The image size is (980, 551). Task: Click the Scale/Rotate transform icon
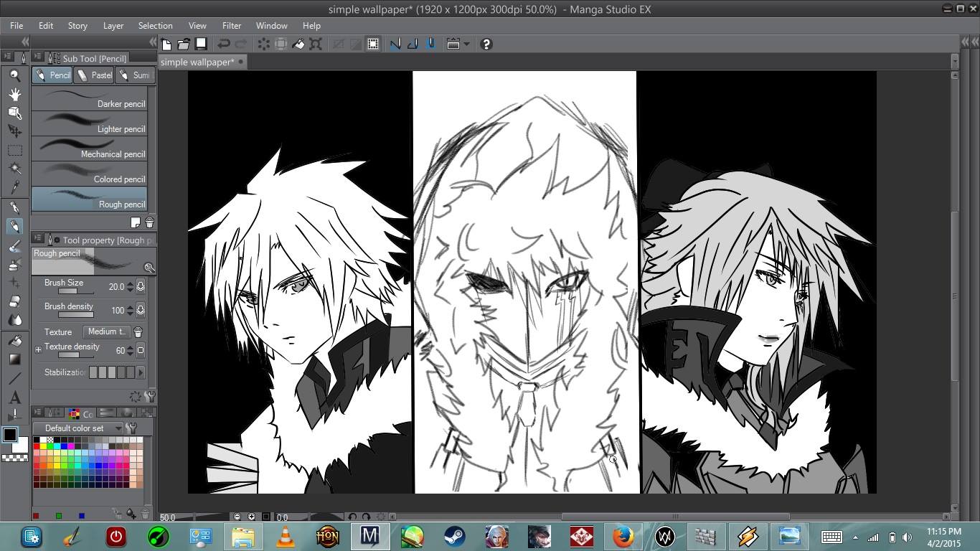(x=316, y=44)
